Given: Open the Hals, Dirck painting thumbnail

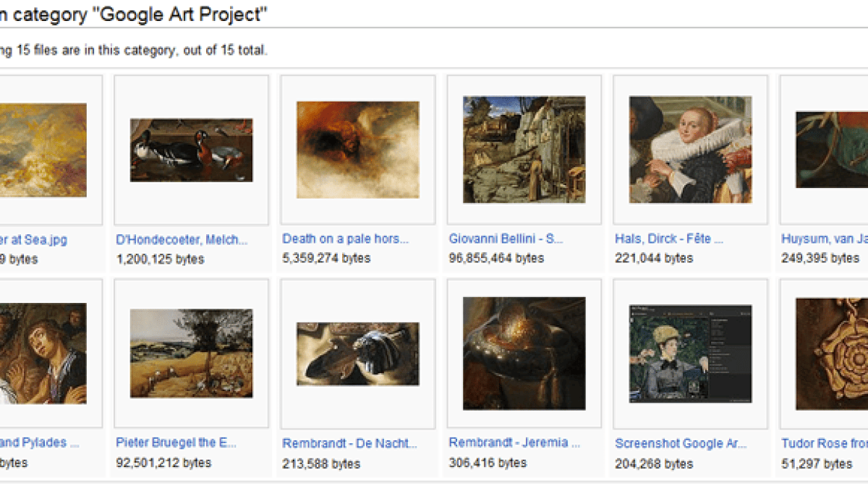Looking at the screenshot, I should pos(691,150).
